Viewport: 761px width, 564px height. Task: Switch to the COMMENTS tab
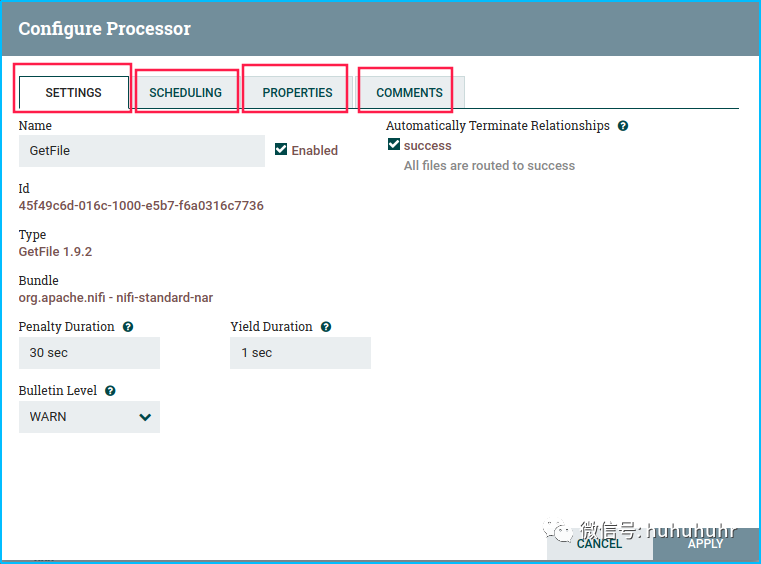(x=410, y=92)
